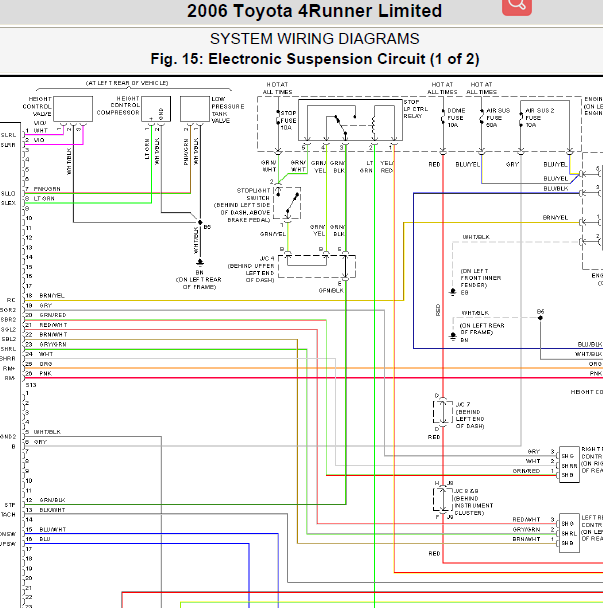603x608 pixels.
Task: Click the 'BLU/BLK' label beside the blue connector wire
Action: click(x=556, y=188)
